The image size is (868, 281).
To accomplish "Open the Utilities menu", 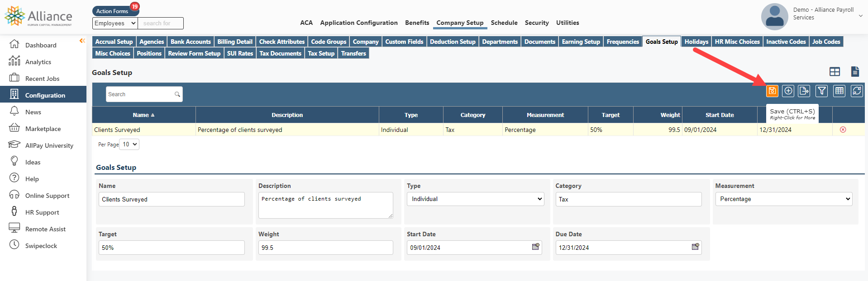I will click(568, 23).
